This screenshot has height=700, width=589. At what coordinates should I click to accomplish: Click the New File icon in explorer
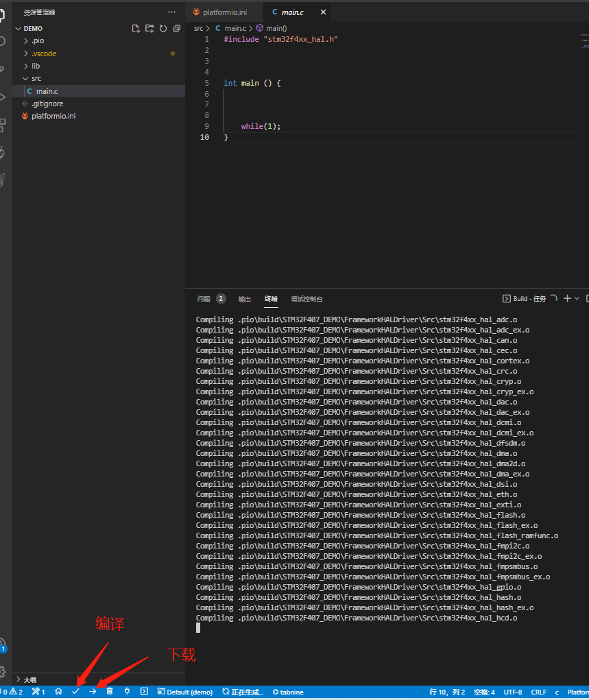pyautogui.click(x=136, y=29)
